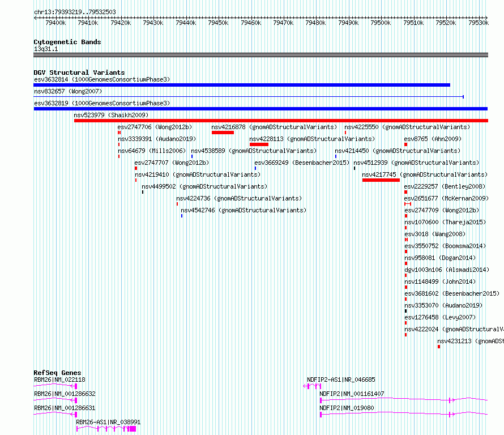Open esv2747706 (Wong2012b) variant label

click(155, 127)
